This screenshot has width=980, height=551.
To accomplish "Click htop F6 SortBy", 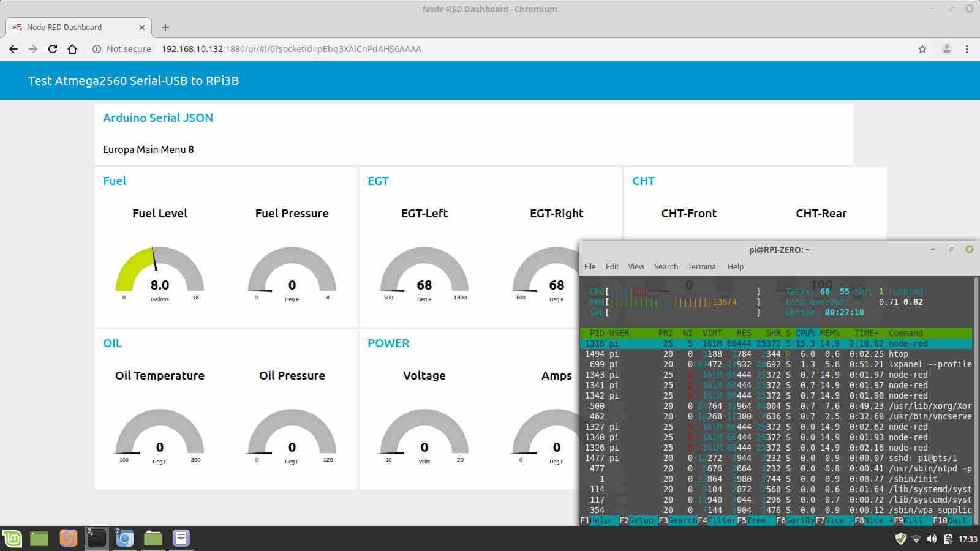I will (796, 520).
